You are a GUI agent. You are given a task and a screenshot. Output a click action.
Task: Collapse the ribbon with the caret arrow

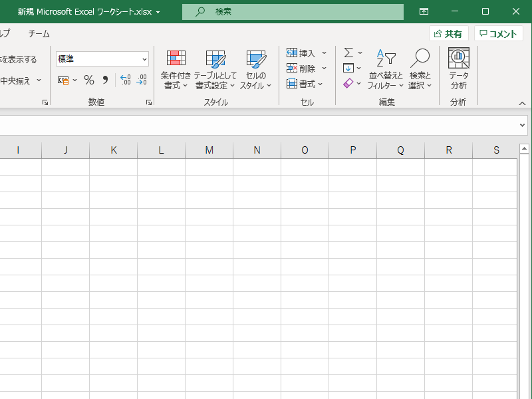click(522, 103)
